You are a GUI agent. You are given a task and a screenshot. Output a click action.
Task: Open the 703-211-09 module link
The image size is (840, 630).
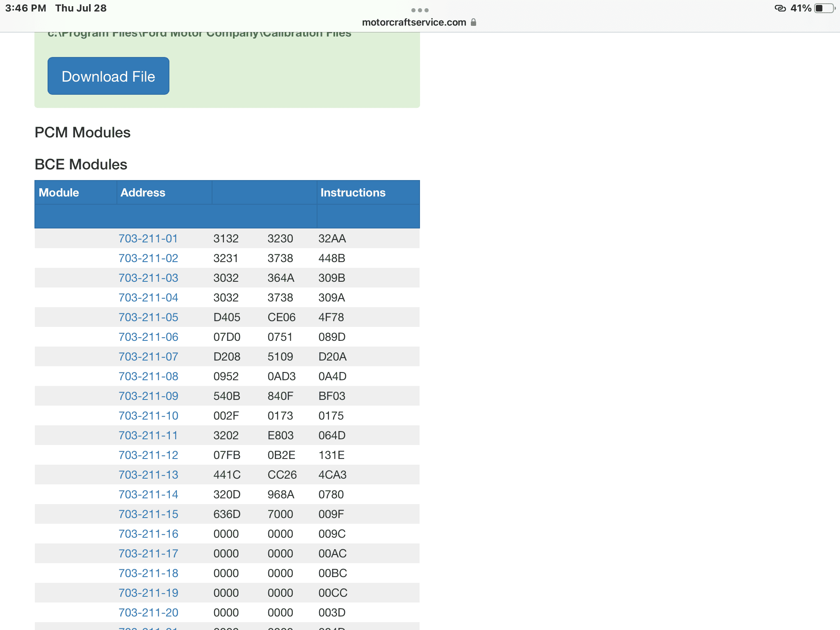(148, 396)
